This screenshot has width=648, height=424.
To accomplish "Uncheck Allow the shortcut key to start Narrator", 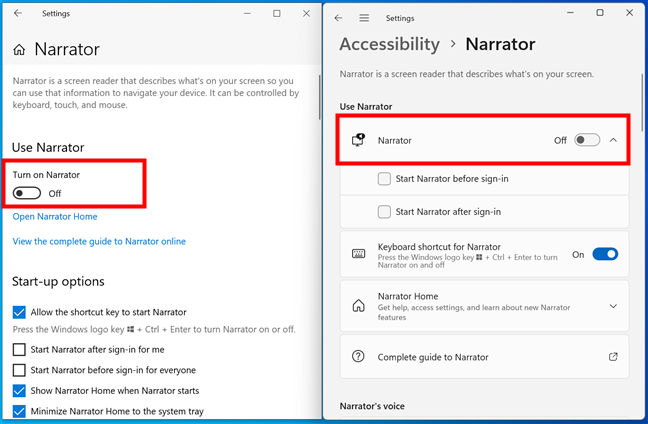I will 19,312.
